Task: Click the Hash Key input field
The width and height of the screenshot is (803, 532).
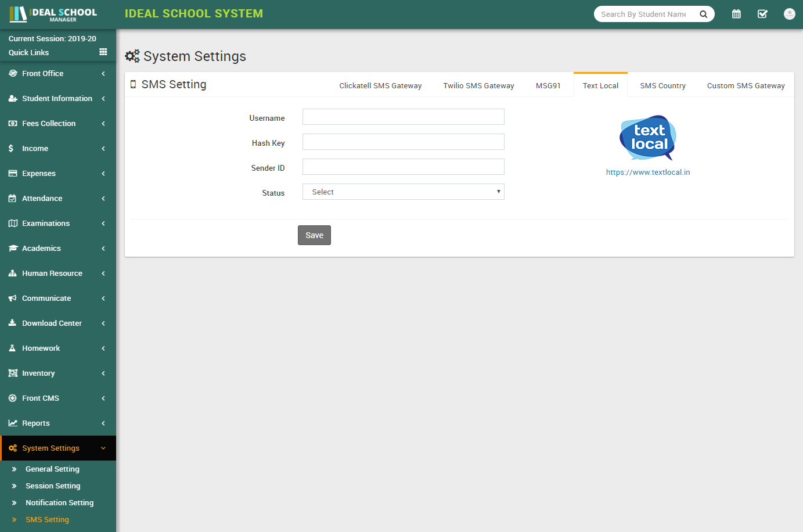Action: tap(403, 142)
